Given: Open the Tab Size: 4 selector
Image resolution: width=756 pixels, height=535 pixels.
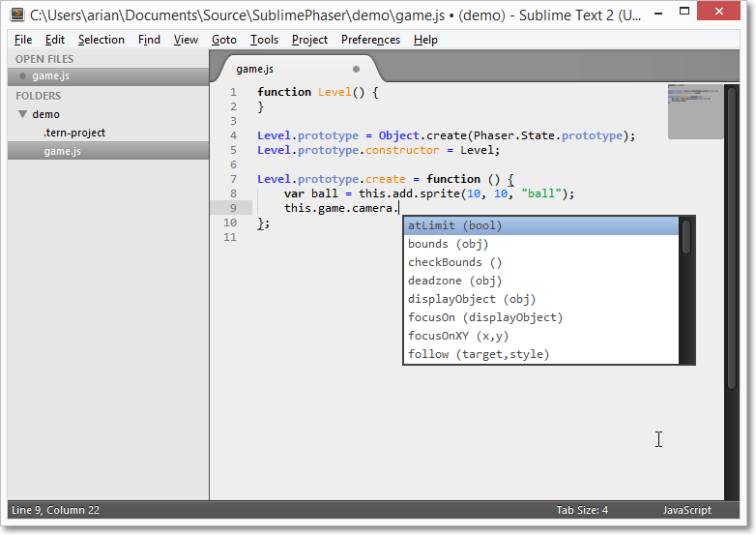Looking at the screenshot, I should [582, 510].
